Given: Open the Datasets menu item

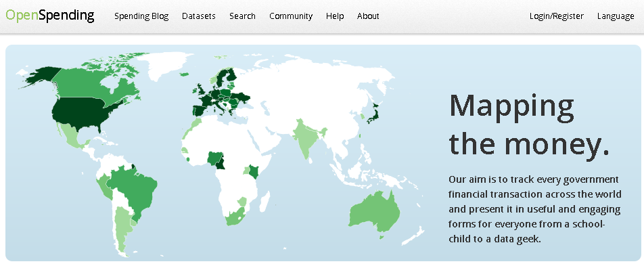Looking at the screenshot, I should (199, 16).
